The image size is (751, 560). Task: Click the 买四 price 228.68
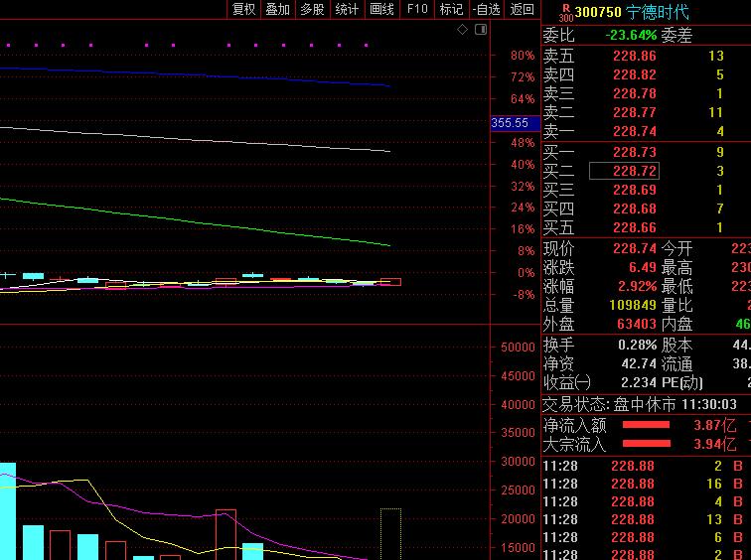coord(634,209)
